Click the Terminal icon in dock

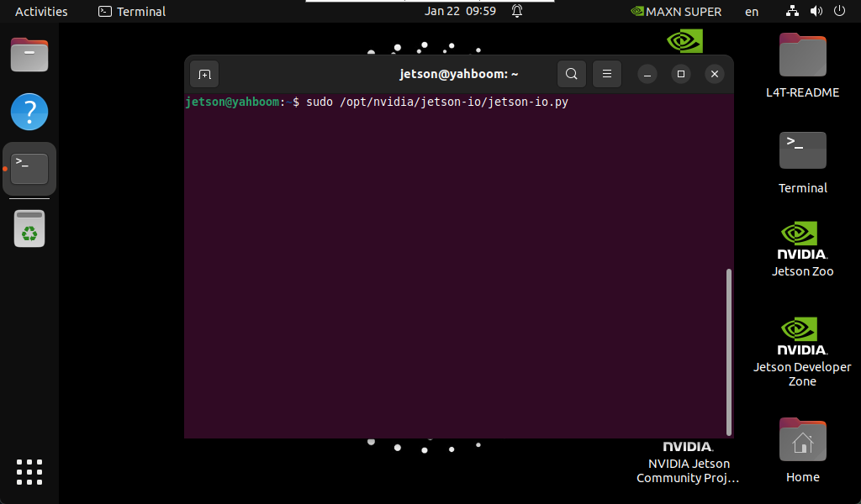click(29, 168)
